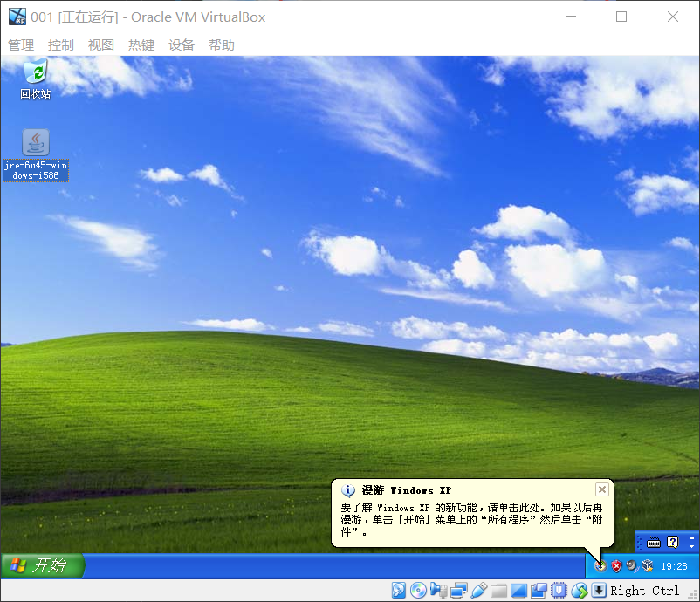Click the red security shield tray icon

tap(616, 566)
